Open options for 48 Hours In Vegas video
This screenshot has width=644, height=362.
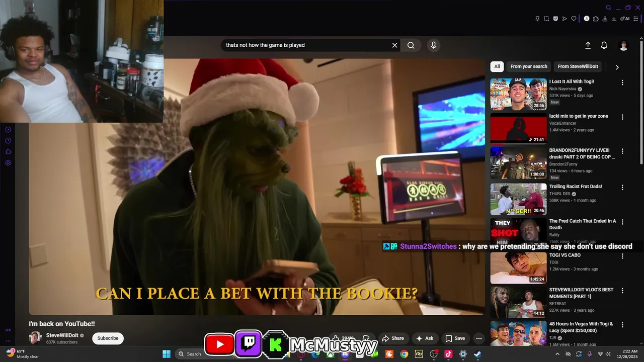pyautogui.click(x=622, y=325)
